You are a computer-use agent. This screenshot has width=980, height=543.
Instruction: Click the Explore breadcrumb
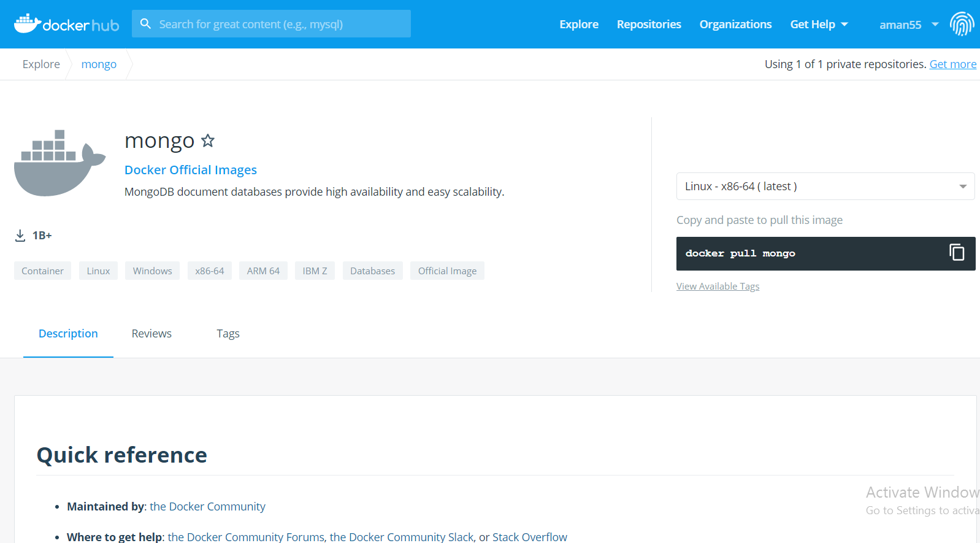pos(41,64)
